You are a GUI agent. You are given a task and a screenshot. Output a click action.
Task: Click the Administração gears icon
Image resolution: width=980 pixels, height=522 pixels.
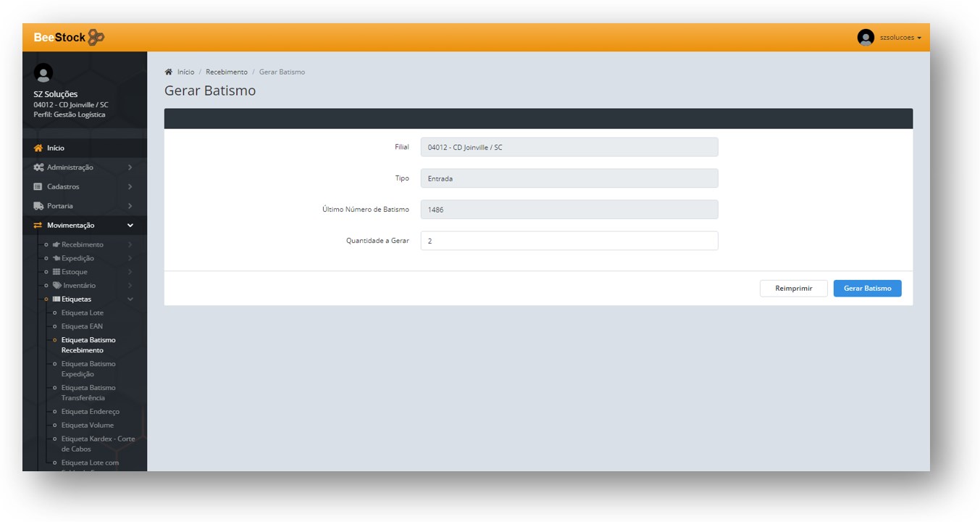click(38, 167)
